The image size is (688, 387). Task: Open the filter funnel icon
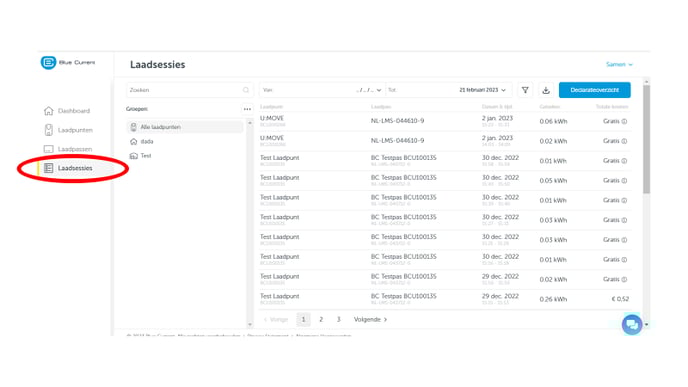click(x=525, y=90)
